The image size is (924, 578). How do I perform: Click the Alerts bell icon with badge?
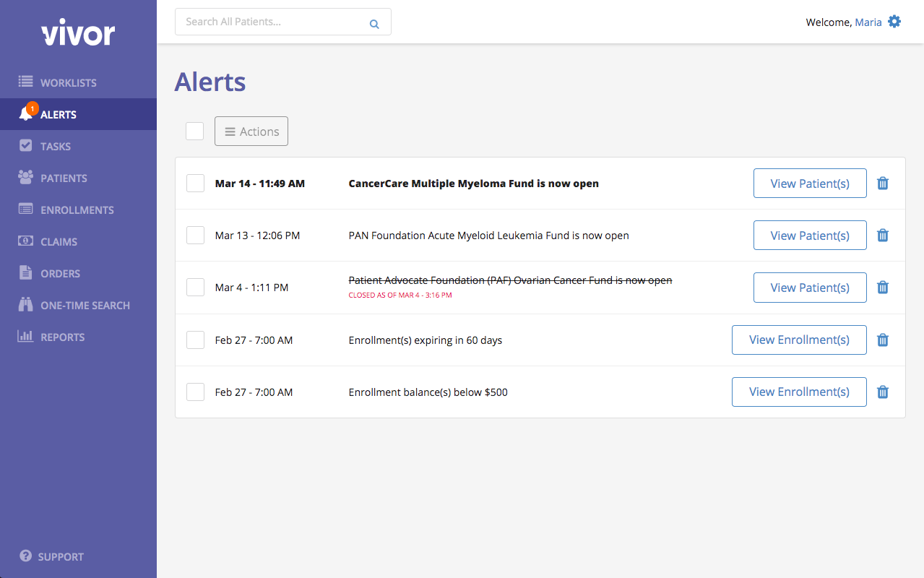[27, 112]
